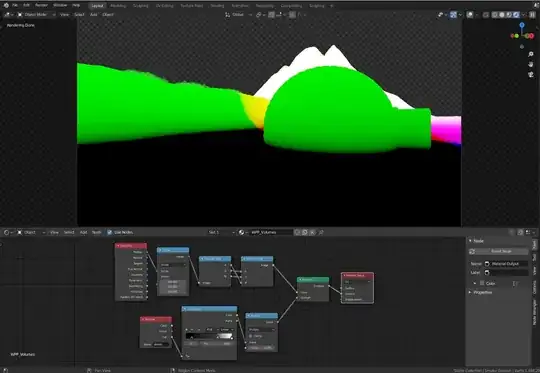The image size is (540, 373).
Task: Expand the Properties panel in sidebar
Action: (x=470, y=292)
